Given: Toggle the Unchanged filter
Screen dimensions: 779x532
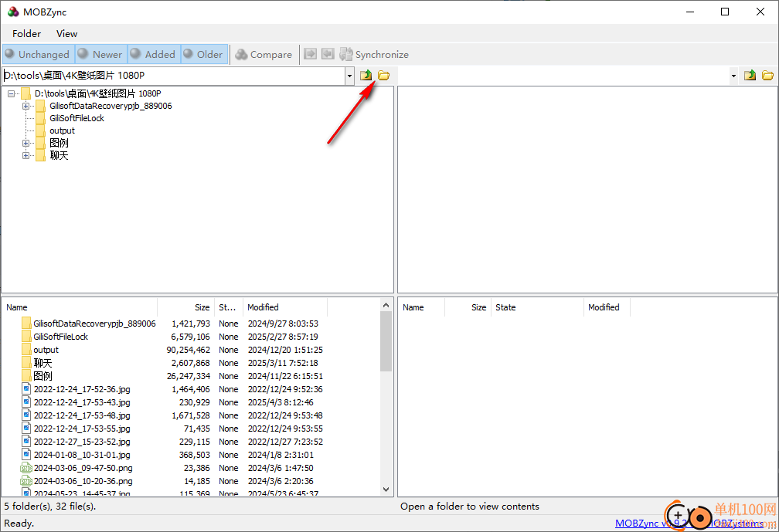Looking at the screenshot, I should 39,54.
